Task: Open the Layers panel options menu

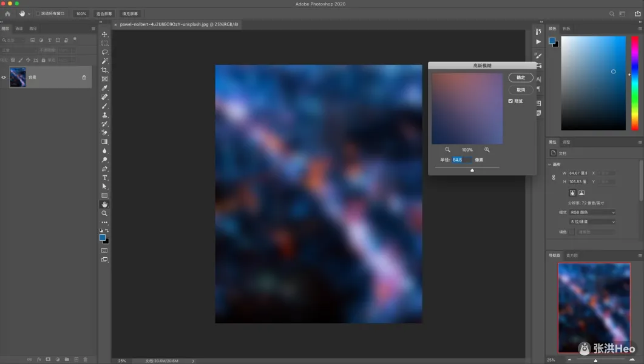Action: coord(93,29)
